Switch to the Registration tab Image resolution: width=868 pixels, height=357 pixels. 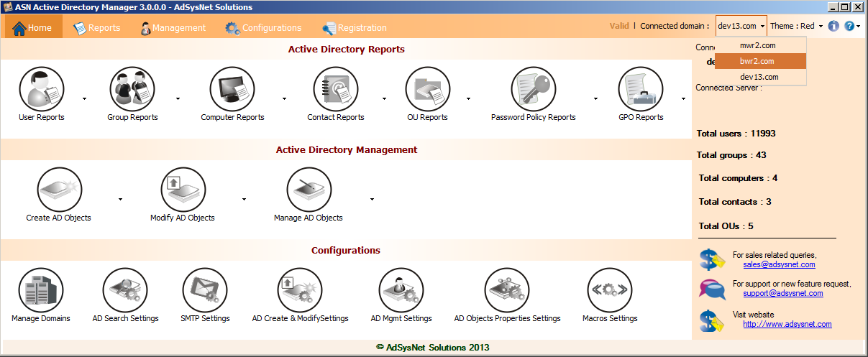354,27
